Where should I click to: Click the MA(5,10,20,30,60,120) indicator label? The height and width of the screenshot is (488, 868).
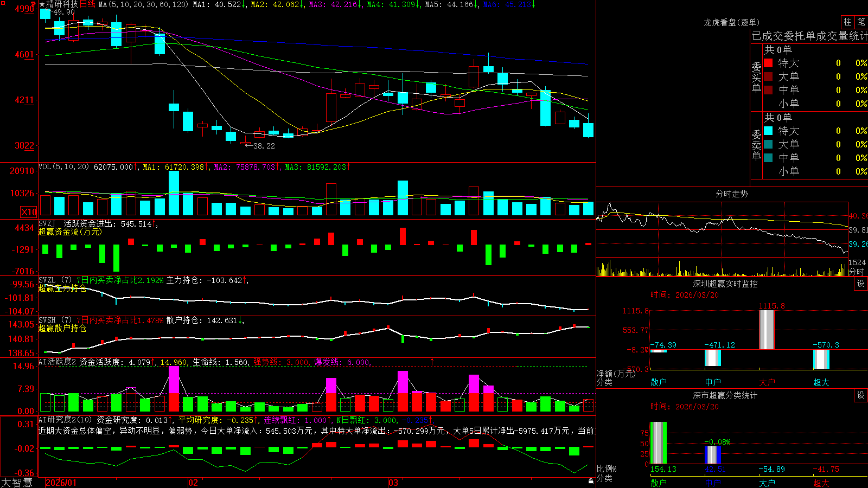point(144,4)
